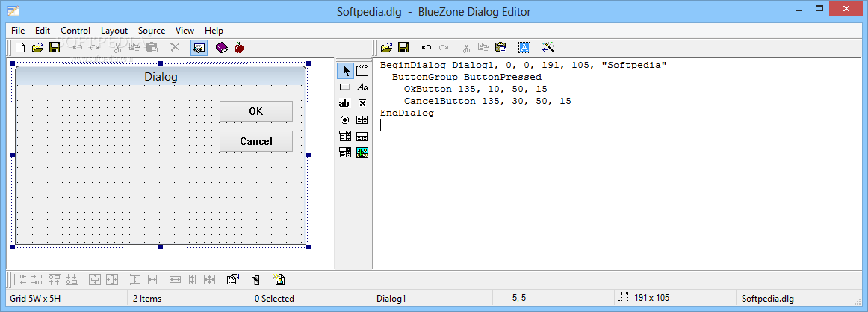
Task: Click the OK button in dialog preview
Action: click(x=255, y=111)
